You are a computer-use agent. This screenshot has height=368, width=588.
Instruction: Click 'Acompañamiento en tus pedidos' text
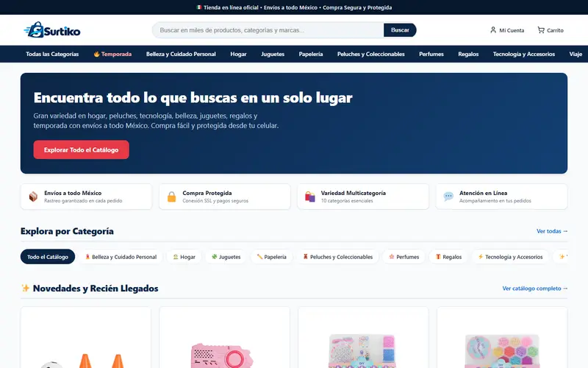coord(495,201)
